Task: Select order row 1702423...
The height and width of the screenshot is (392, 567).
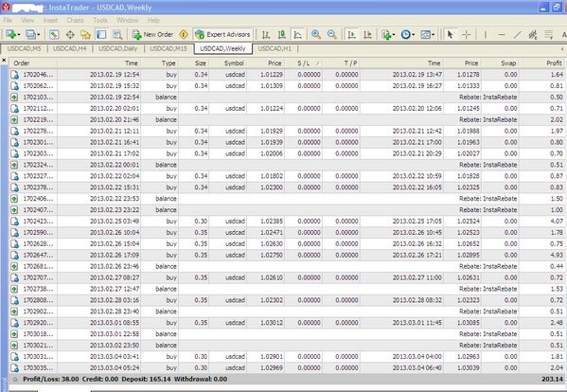Action: click(287, 221)
